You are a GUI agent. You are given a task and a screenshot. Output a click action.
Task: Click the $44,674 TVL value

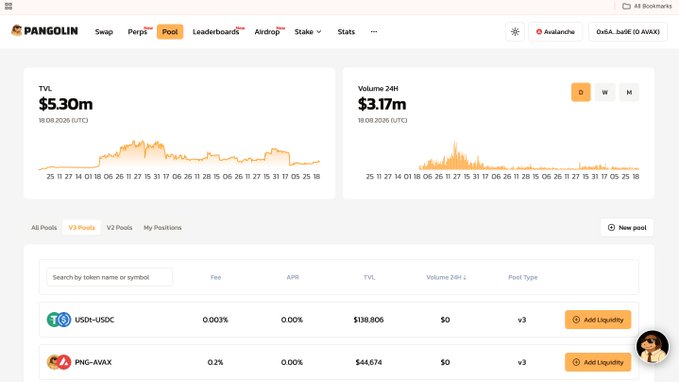(x=369, y=362)
